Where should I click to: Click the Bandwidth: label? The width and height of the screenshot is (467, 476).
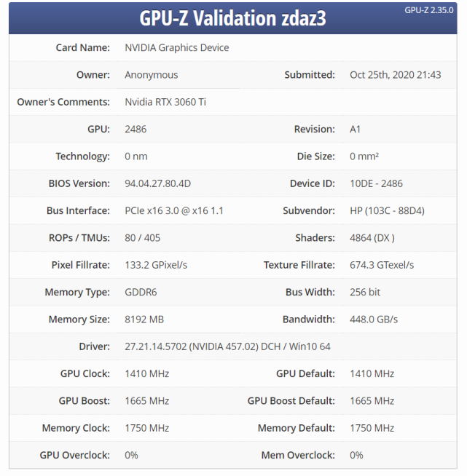[309, 320]
